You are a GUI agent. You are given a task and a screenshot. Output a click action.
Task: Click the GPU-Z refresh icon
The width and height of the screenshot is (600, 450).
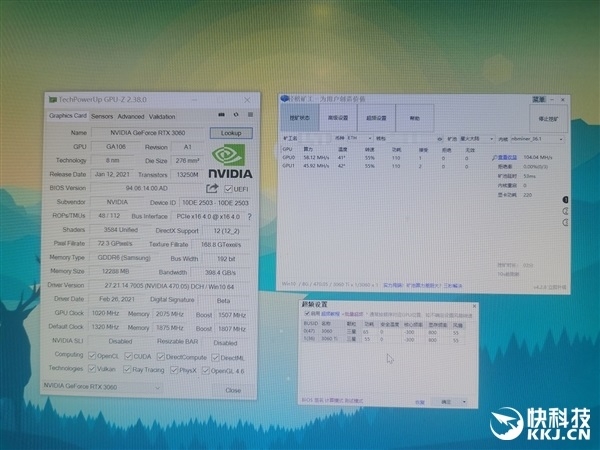pyautogui.click(x=236, y=114)
